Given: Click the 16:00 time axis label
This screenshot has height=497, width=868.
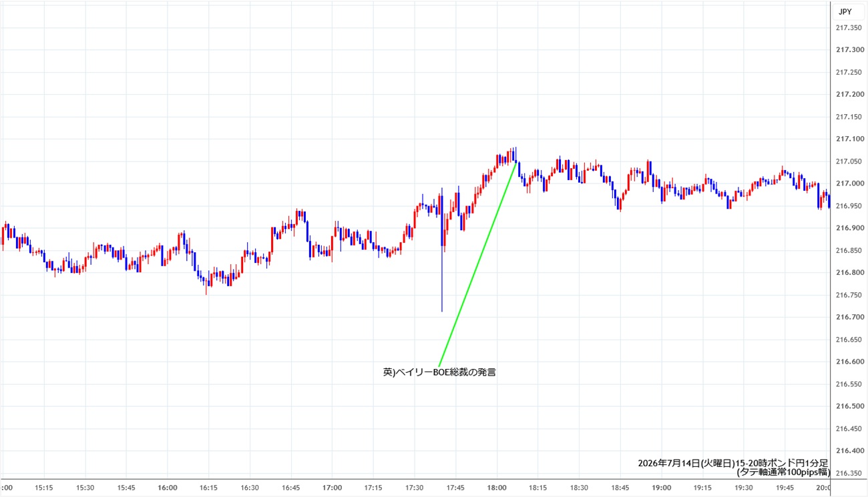Looking at the screenshot, I should (x=168, y=488).
